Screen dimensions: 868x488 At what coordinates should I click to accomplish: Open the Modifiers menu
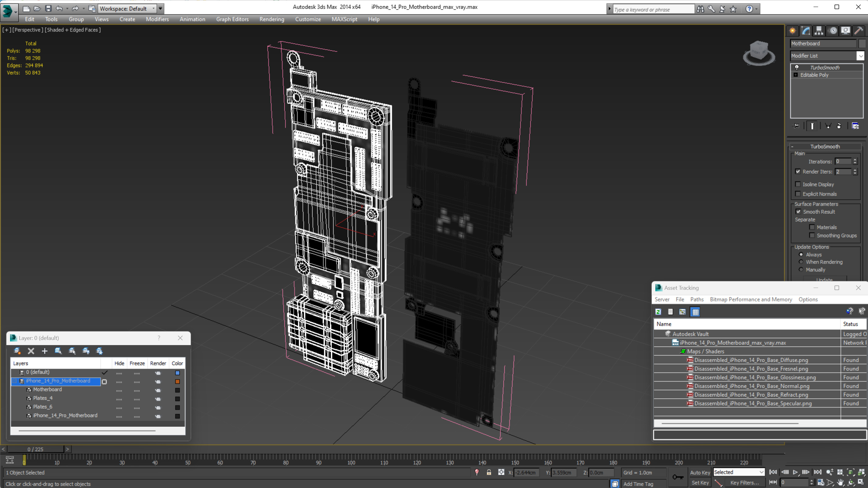point(157,19)
